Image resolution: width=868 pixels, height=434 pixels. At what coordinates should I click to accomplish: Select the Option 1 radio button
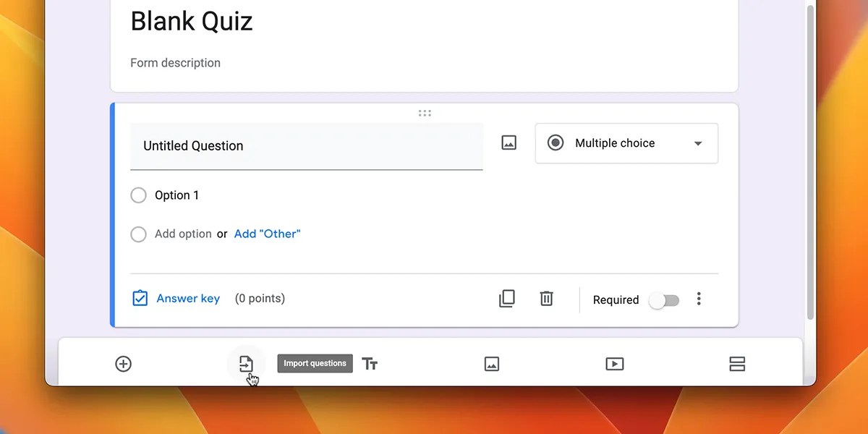point(138,195)
